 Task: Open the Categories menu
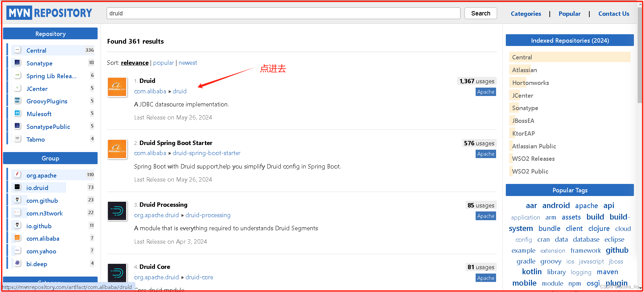tap(526, 14)
